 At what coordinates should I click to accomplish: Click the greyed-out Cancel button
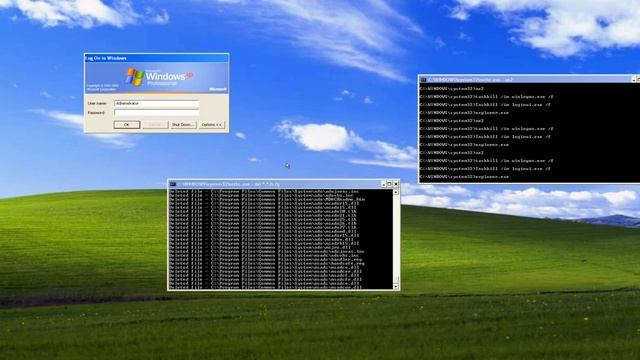155,124
